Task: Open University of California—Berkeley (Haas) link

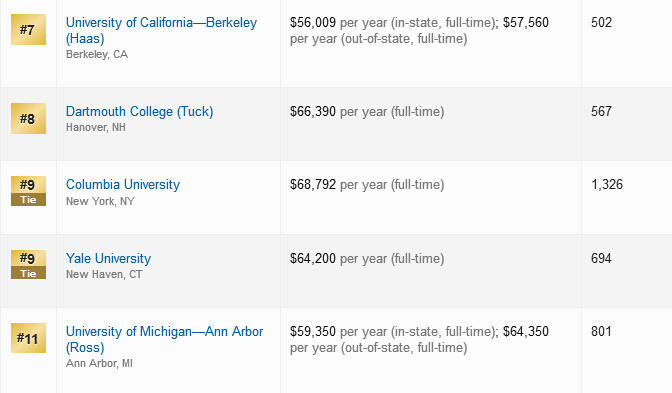Action: click(161, 30)
